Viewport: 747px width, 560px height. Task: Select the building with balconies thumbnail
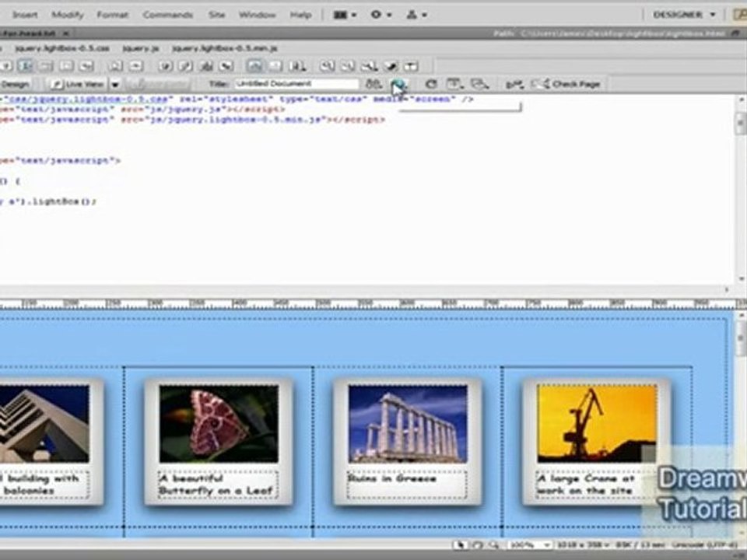pos(44,423)
